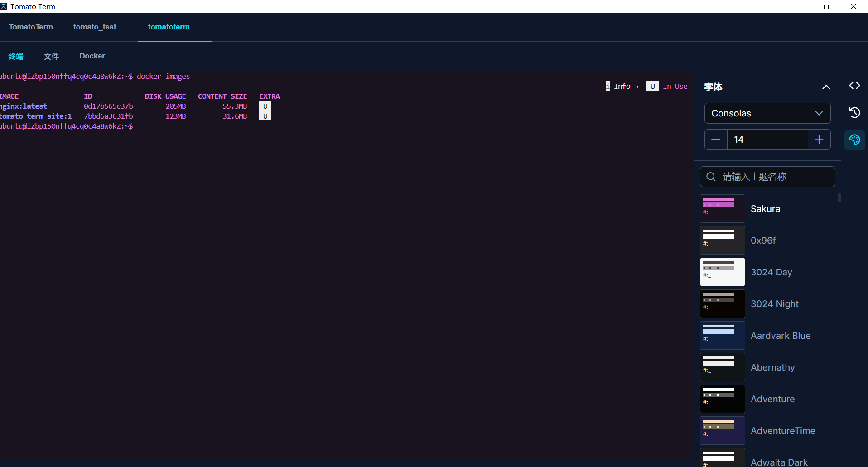
Task: Click the font size value field
Action: click(767, 140)
